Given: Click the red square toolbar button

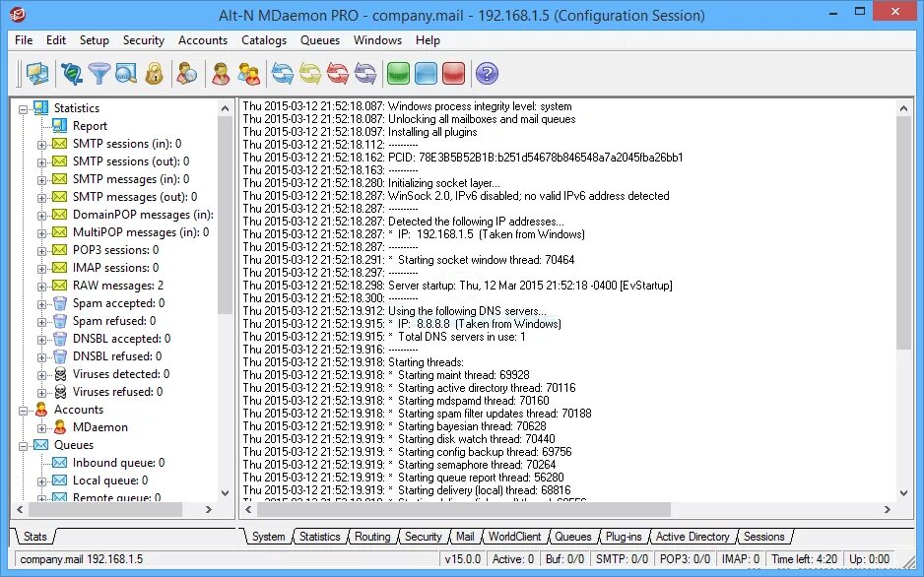Looking at the screenshot, I should point(454,74).
